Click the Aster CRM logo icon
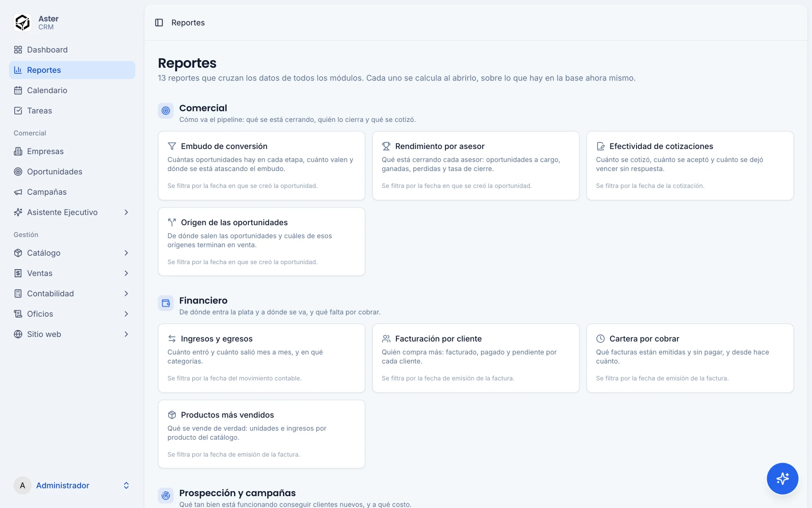This screenshot has width=812, height=508. tap(22, 22)
